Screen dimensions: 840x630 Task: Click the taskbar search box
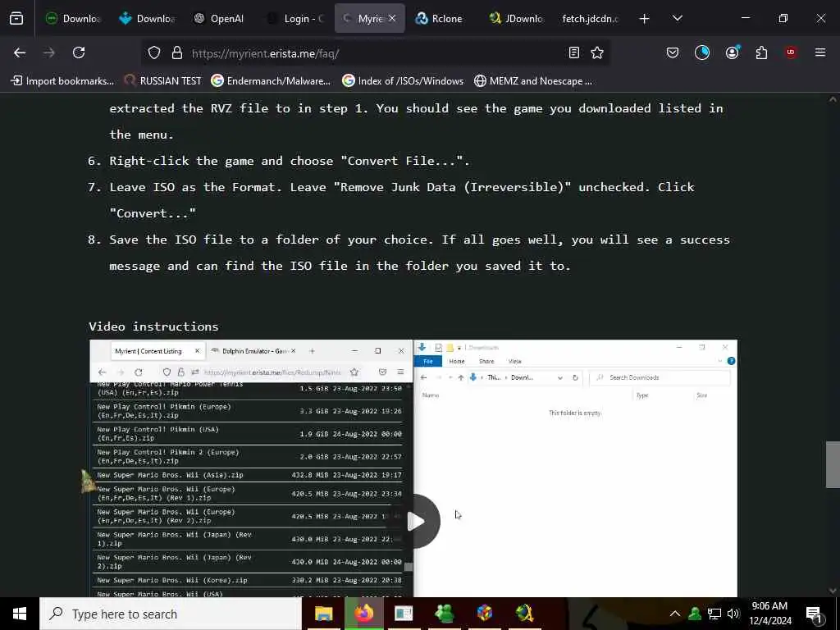171,614
